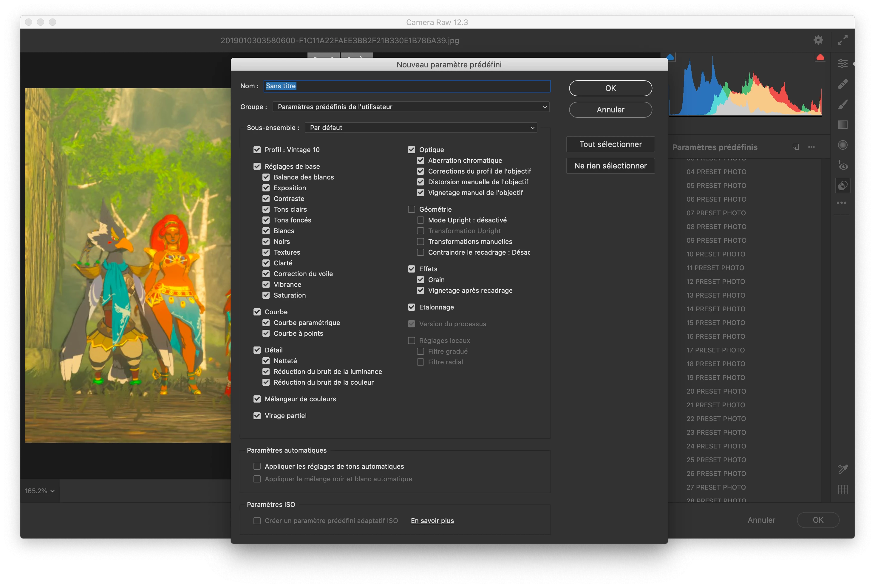Click Tout sélectionner button

tap(610, 144)
